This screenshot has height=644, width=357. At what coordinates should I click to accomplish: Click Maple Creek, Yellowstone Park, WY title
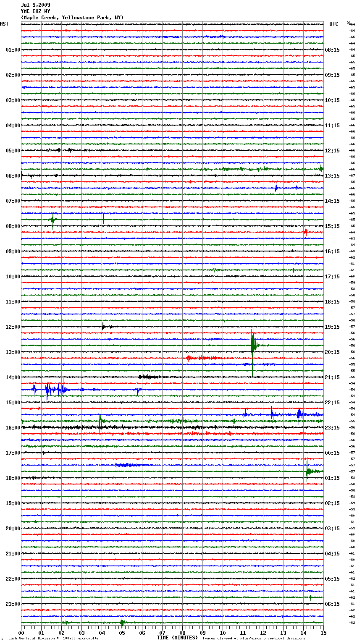pyautogui.click(x=72, y=18)
